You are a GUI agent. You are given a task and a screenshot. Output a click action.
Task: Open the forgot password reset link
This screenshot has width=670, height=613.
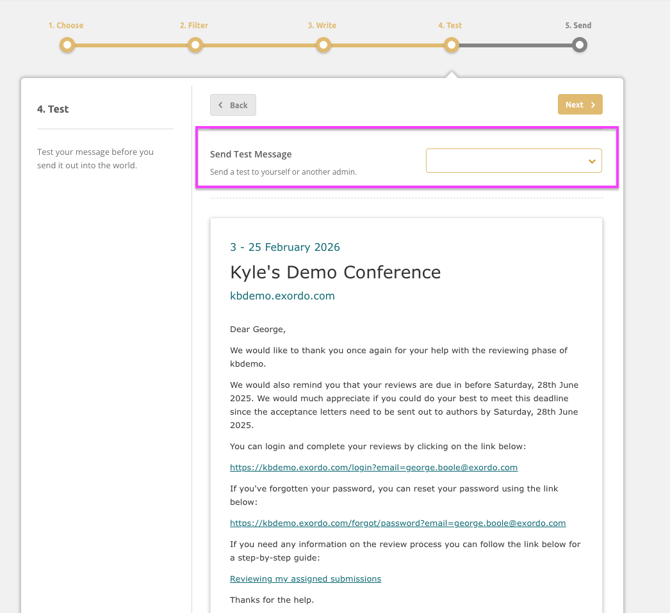(x=397, y=523)
